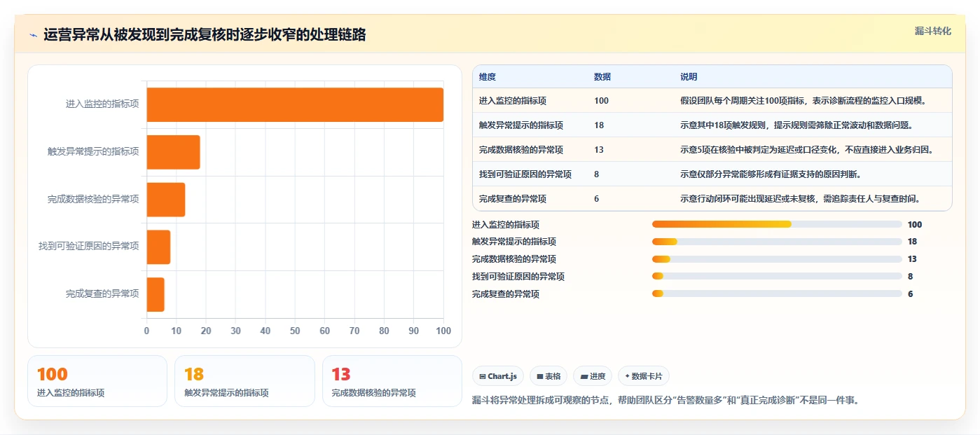980x435 pixels.
Task: Click value 13 beside the third progress bar
Action: click(913, 259)
